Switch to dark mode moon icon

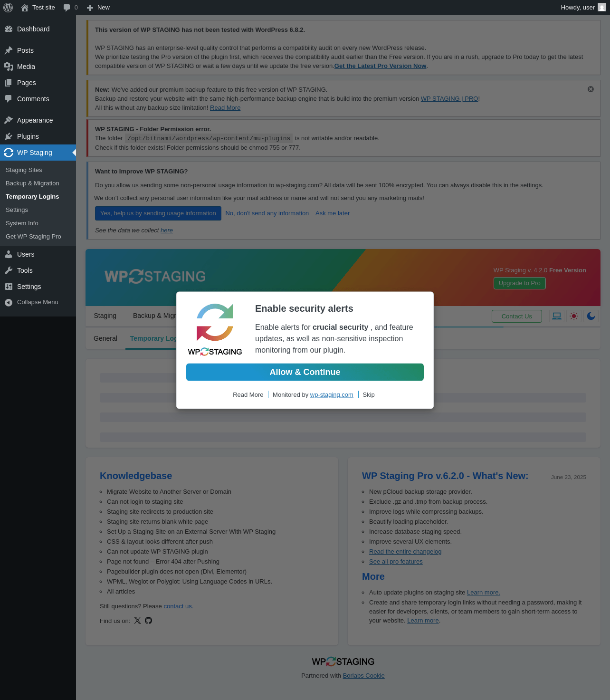(591, 316)
